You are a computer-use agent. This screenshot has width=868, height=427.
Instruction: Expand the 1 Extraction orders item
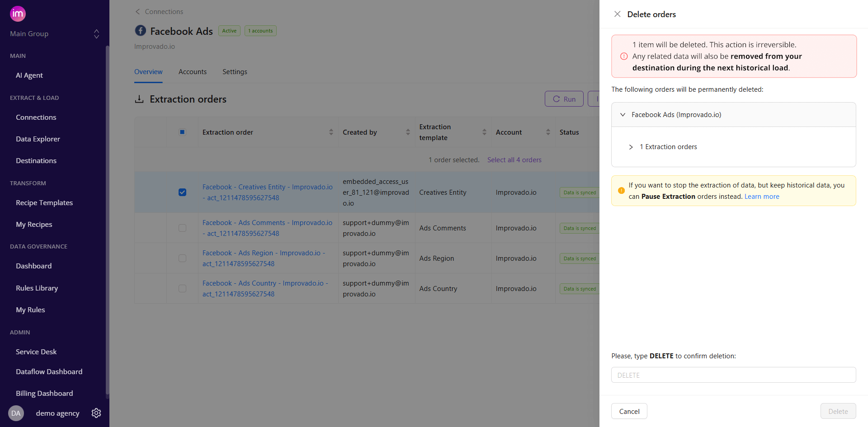point(631,147)
